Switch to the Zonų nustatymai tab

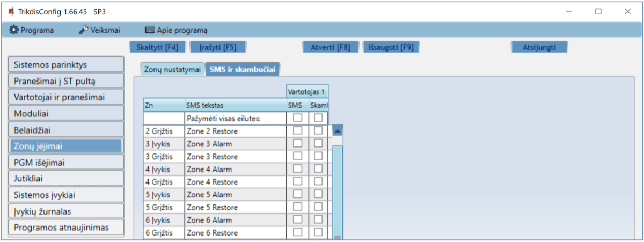point(172,69)
